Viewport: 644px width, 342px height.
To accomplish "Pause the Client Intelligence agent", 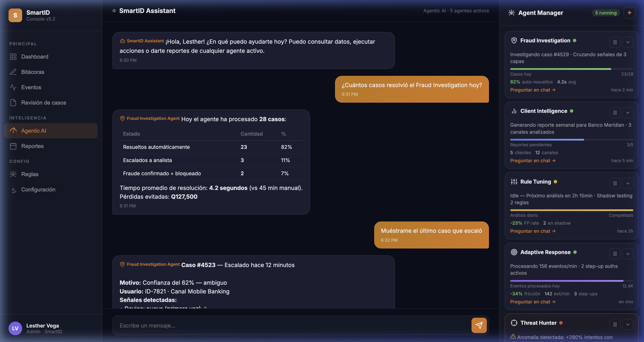I will [x=615, y=113].
